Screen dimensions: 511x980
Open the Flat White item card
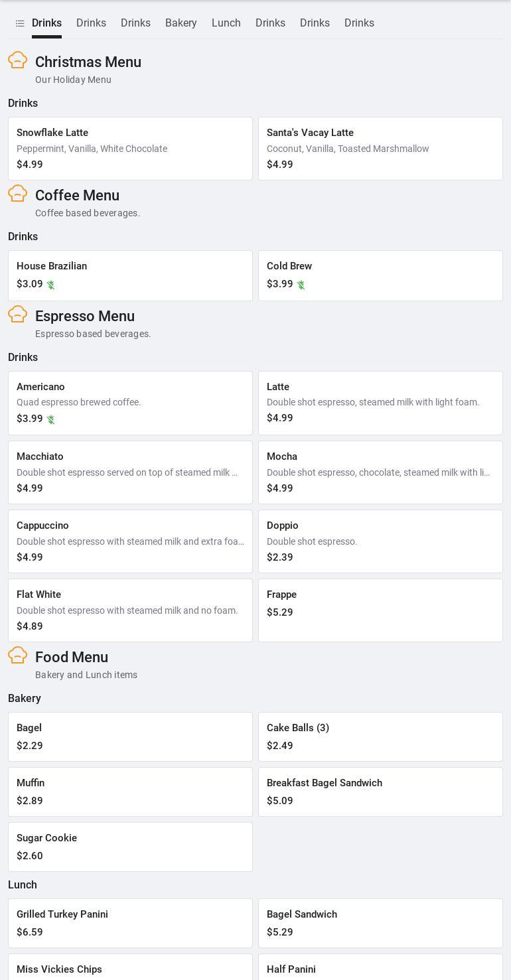(x=130, y=610)
